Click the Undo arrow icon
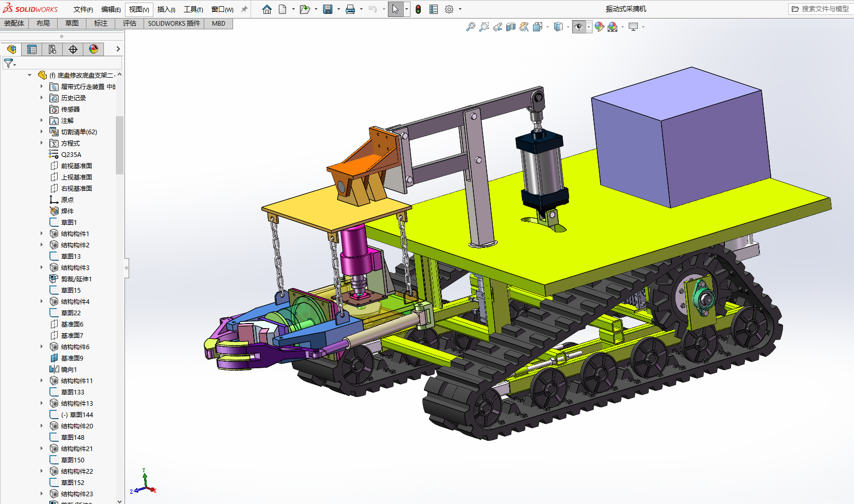Image resolution: width=854 pixels, height=504 pixels. (373, 9)
